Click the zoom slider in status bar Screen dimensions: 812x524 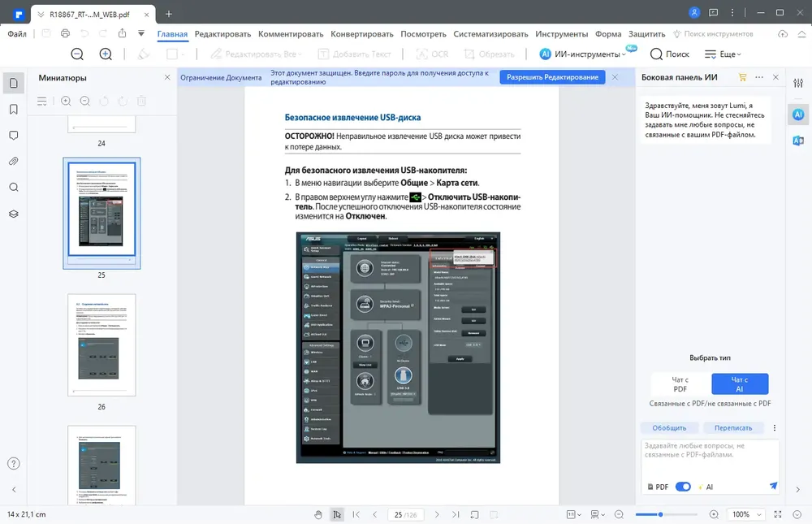(666, 515)
